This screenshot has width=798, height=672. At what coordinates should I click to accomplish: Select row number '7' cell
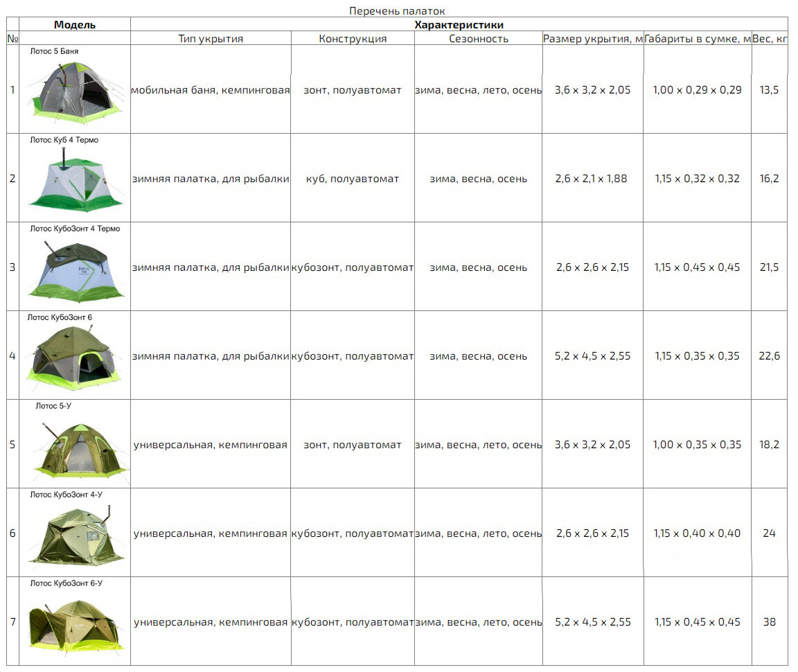coord(12,621)
